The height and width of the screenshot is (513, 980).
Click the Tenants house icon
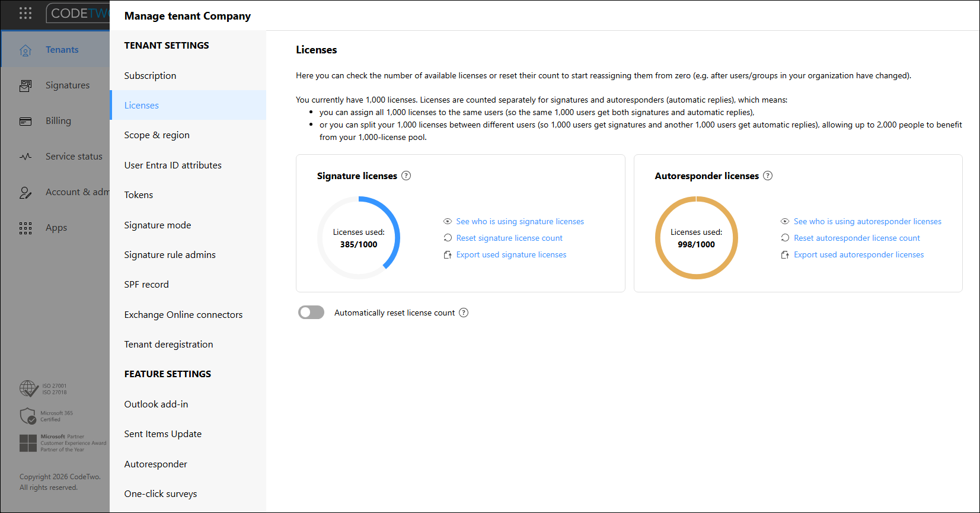(25, 50)
